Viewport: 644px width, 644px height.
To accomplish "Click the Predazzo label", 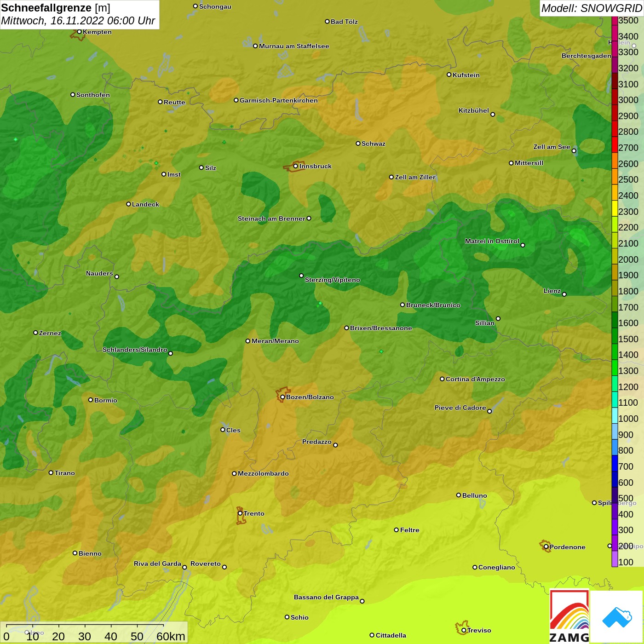I will tap(317, 442).
